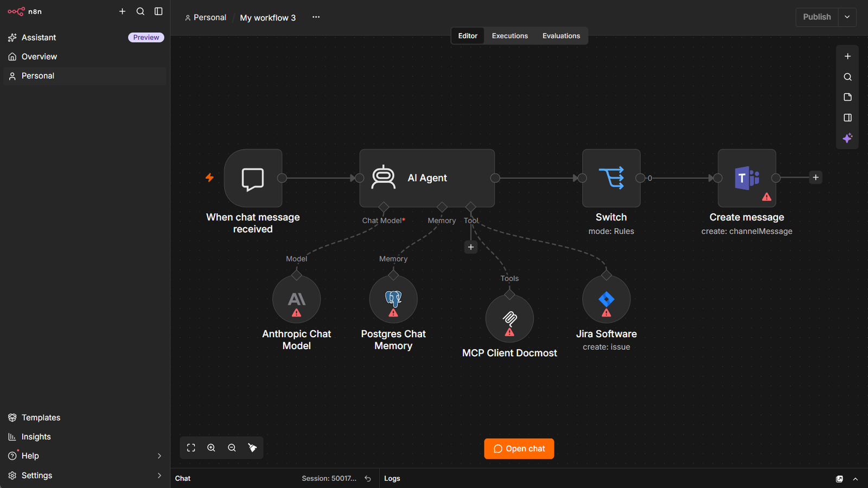
Task: Open the Assistant page
Action: pyautogui.click(x=85, y=37)
